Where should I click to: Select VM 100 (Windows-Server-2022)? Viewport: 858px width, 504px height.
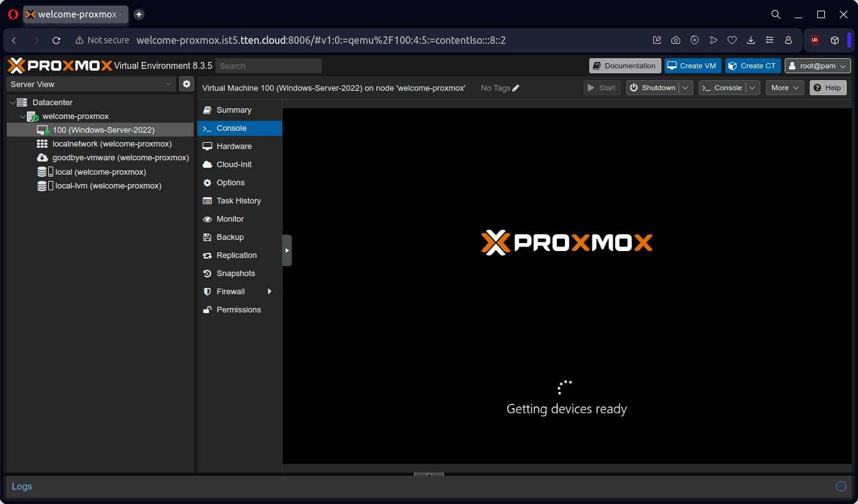tap(100, 130)
